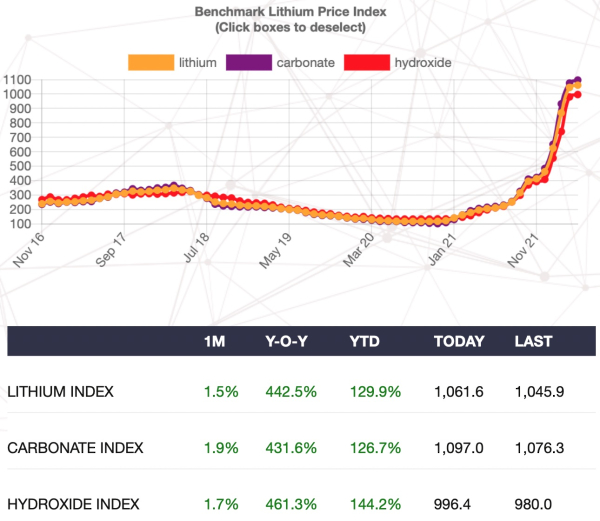The height and width of the screenshot is (521, 600).
Task: Toggle the orange lithium legend box
Action: click(x=151, y=62)
